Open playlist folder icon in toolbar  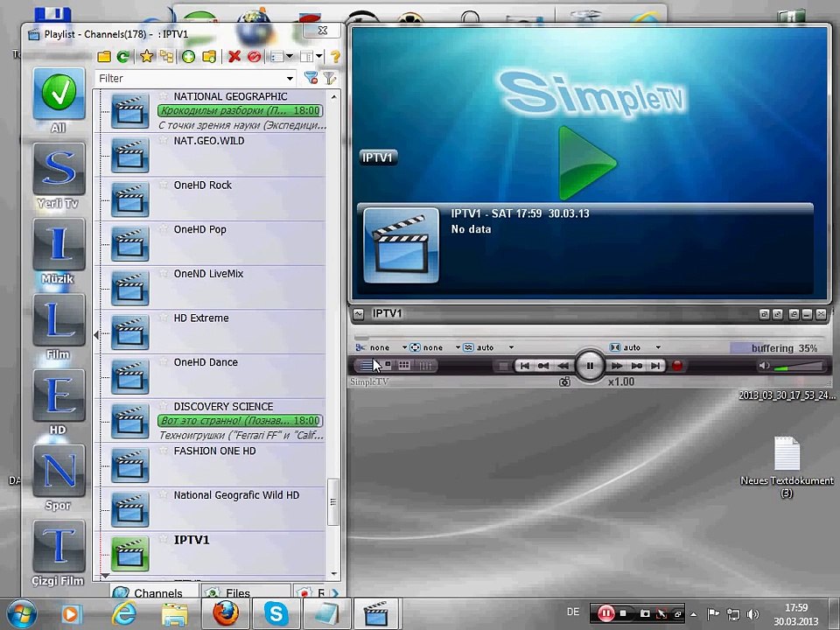(x=104, y=56)
